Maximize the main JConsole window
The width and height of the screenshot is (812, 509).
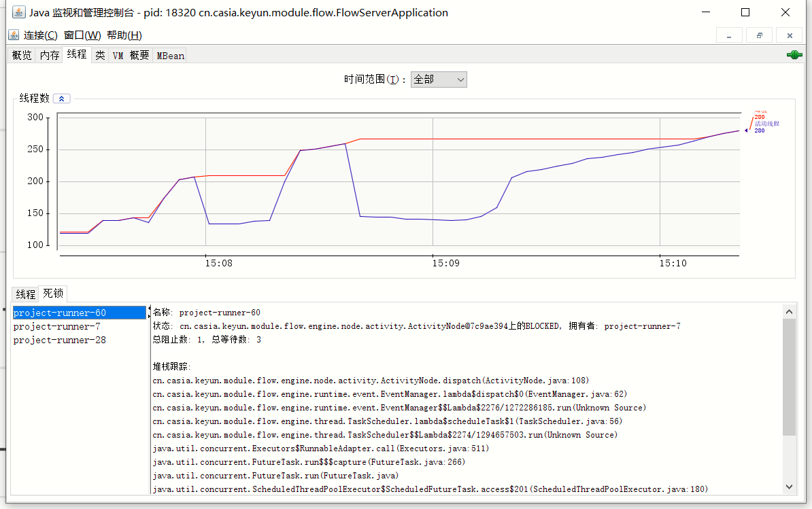[745, 12]
